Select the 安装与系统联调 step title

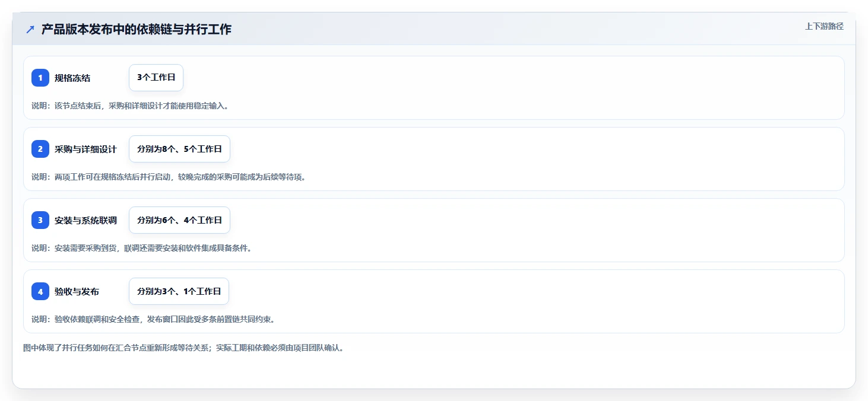pos(85,220)
